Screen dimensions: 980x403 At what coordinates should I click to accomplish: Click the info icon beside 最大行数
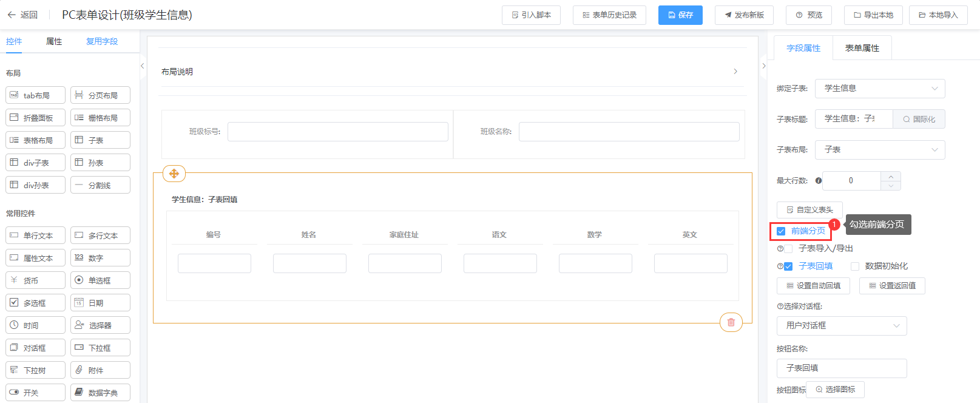[x=819, y=181]
